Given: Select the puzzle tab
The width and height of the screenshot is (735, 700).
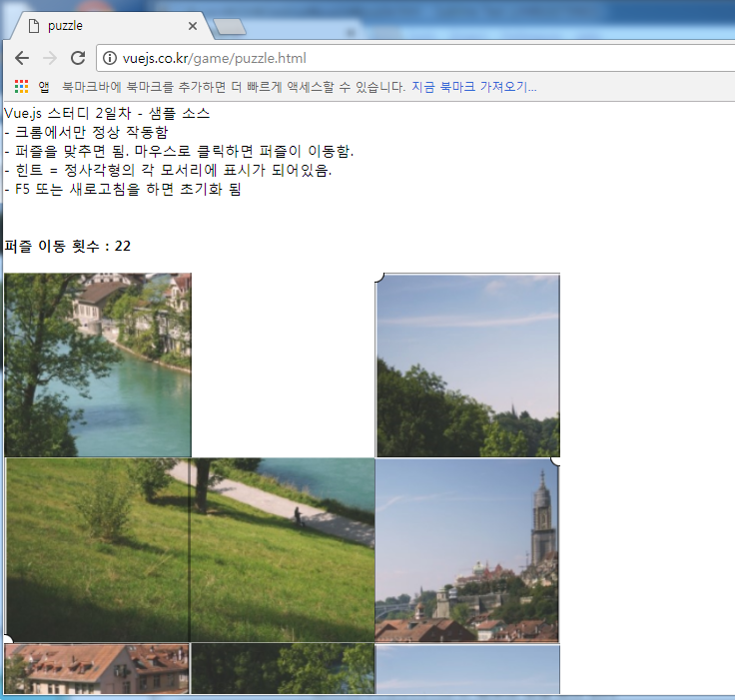Looking at the screenshot, I should pyautogui.click(x=112, y=26).
